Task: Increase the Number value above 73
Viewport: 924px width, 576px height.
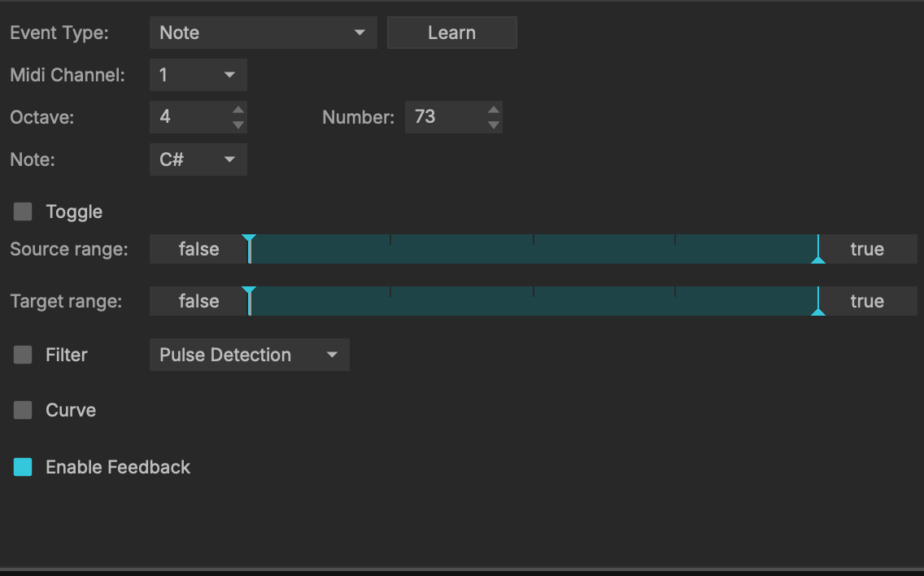Action: click(492, 111)
